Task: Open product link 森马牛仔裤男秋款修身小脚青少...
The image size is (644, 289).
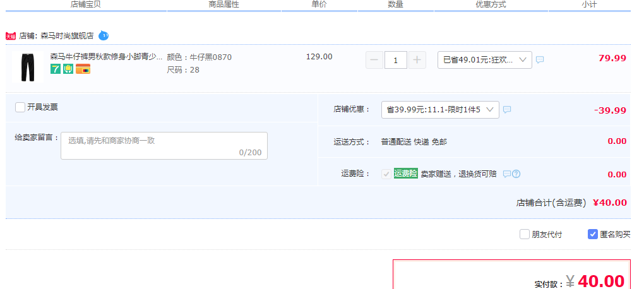Action: coord(106,57)
